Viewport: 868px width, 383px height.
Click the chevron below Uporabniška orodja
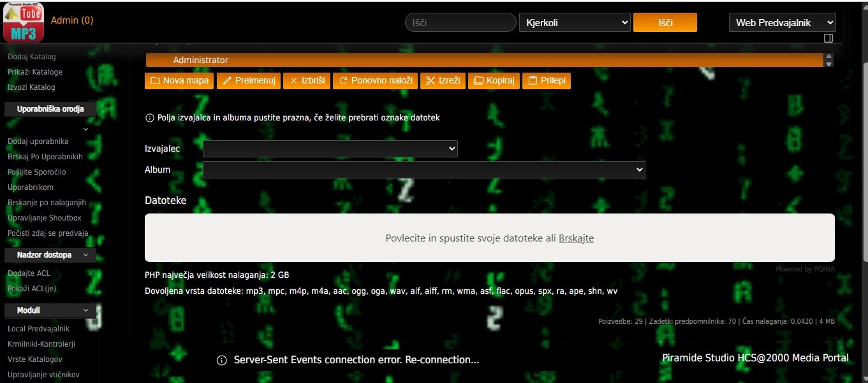point(86,129)
